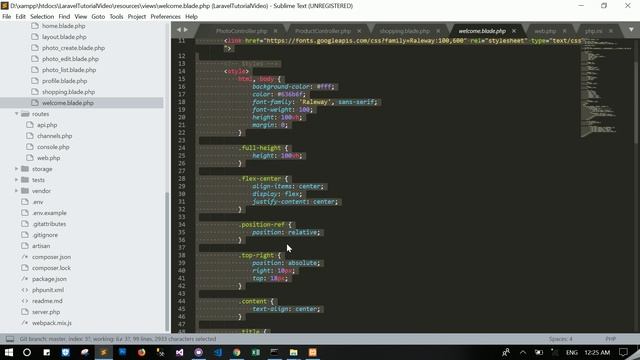Image resolution: width=640 pixels, height=360 pixels.
Task: Open Firefox from the taskbar
Action: click(141, 352)
